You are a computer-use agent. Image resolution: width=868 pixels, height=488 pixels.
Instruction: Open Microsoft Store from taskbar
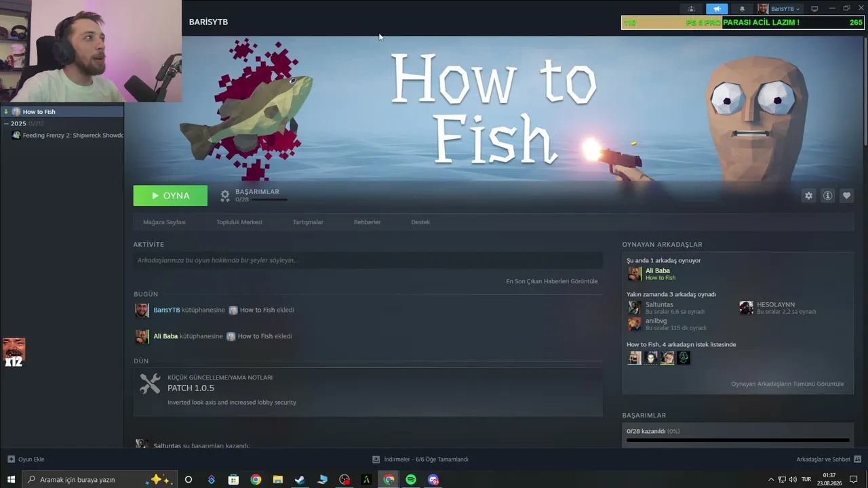(x=233, y=480)
